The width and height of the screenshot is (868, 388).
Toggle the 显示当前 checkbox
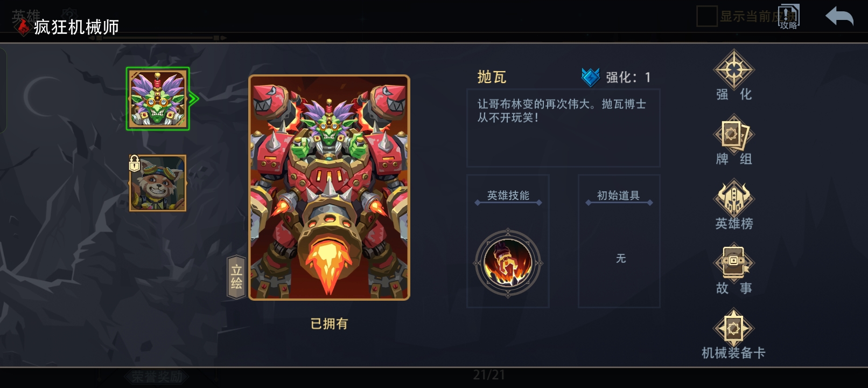(x=706, y=16)
